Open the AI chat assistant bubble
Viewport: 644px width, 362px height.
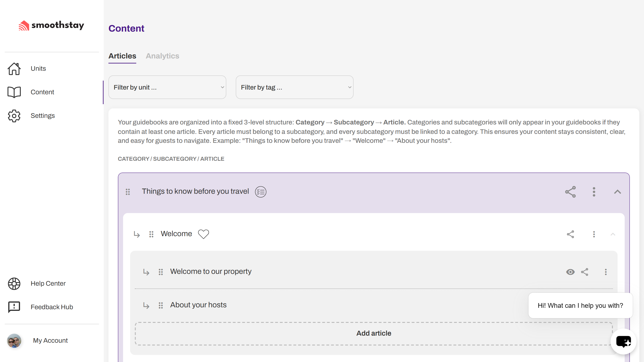(x=623, y=341)
